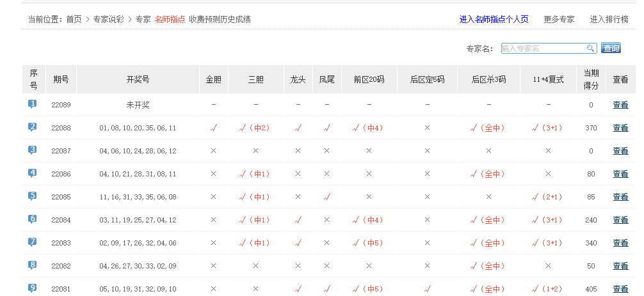Click the number 7 row badge icon
Image resolution: width=644 pixels, height=296 pixels.
tap(33, 242)
